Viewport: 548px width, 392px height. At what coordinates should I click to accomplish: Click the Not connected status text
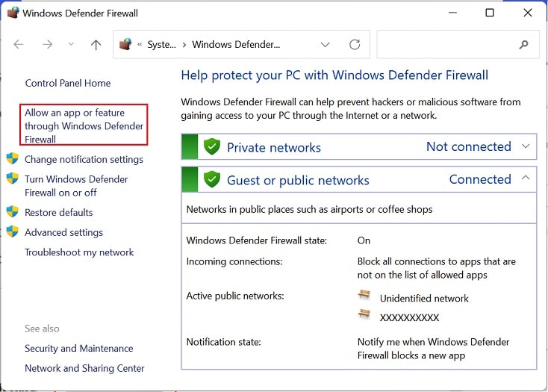click(x=469, y=146)
